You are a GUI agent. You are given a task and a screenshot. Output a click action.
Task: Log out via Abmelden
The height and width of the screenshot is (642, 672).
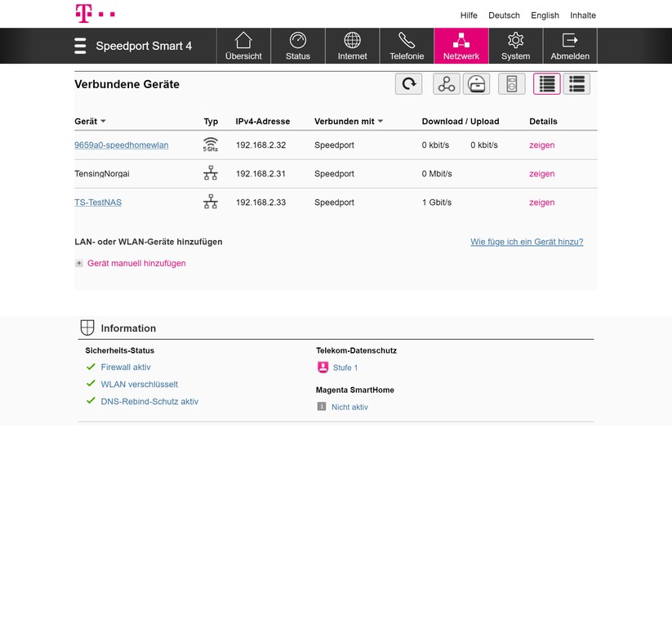[570, 46]
